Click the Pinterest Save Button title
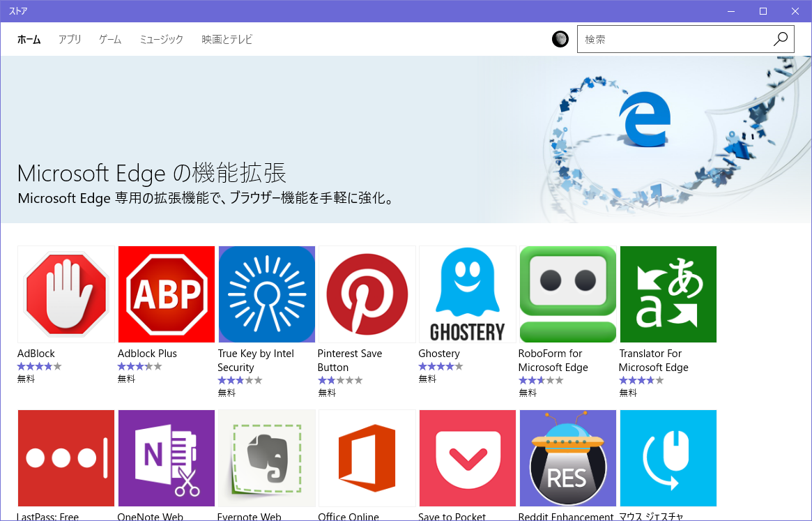 (x=350, y=361)
